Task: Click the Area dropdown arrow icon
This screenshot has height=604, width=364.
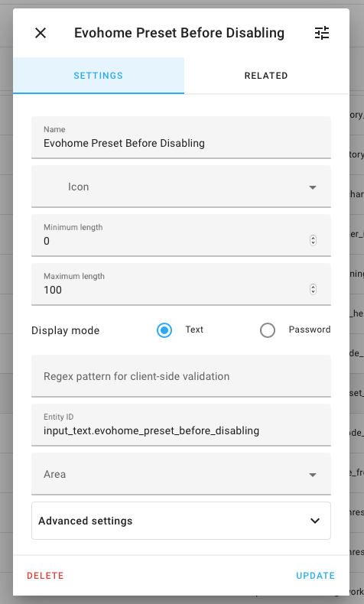Action: point(313,475)
